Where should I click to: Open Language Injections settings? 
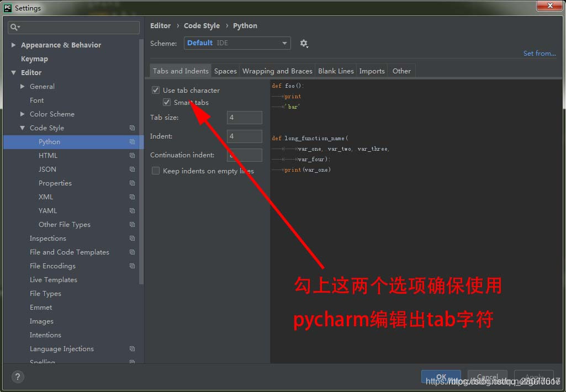[61, 349]
